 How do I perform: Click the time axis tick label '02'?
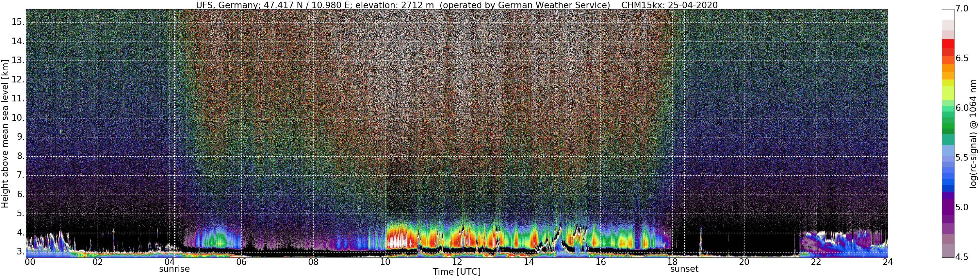click(x=98, y=262)
